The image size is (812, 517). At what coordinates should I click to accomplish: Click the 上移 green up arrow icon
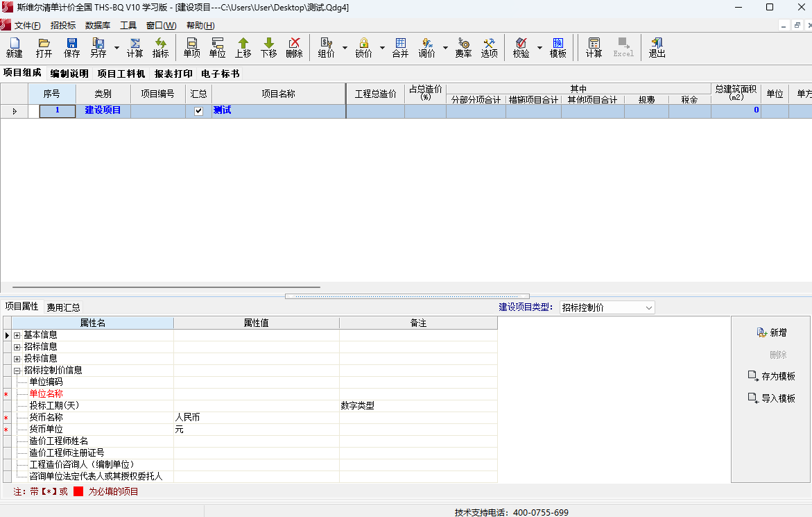(x=243, y=47)
